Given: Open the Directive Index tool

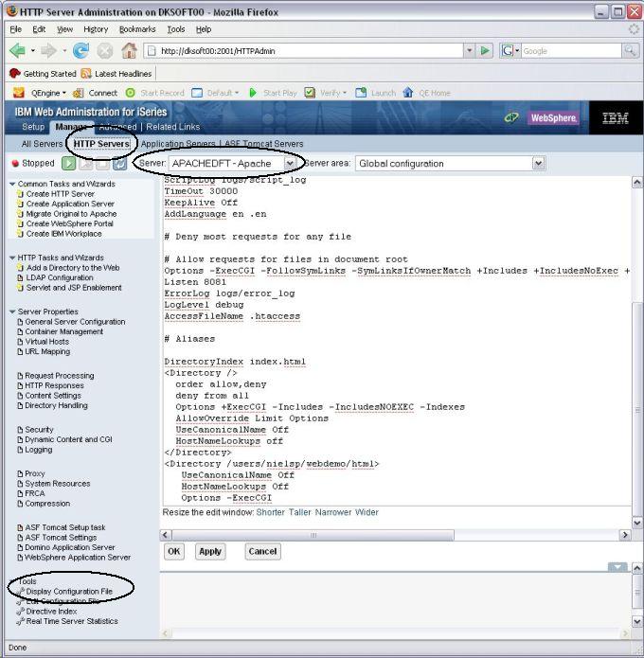Looking at the screenshot, I should 51,612.
